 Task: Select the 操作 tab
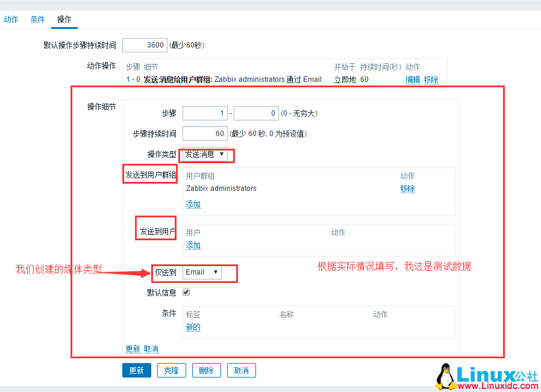pos(64,19)
